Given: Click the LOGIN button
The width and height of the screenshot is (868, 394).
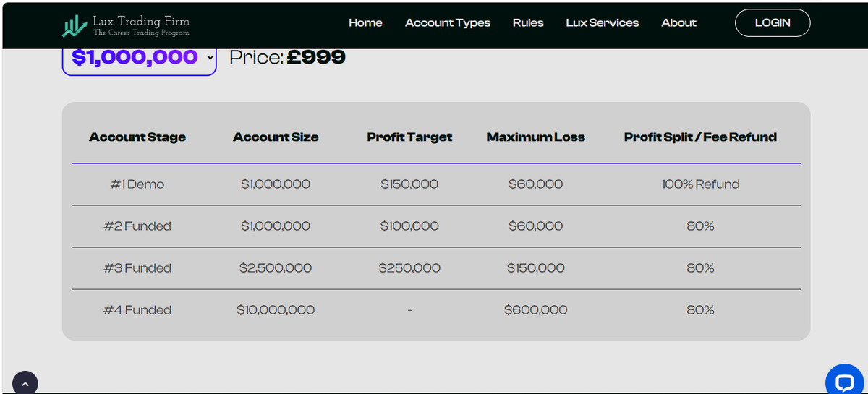Looking at the screenshot, I should tap(773, 22).
